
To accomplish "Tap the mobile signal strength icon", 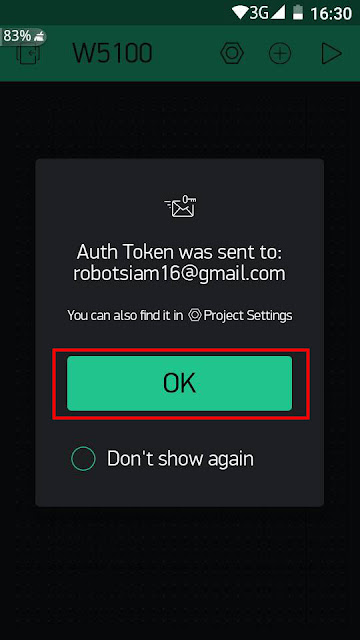I will pos(278,13).
